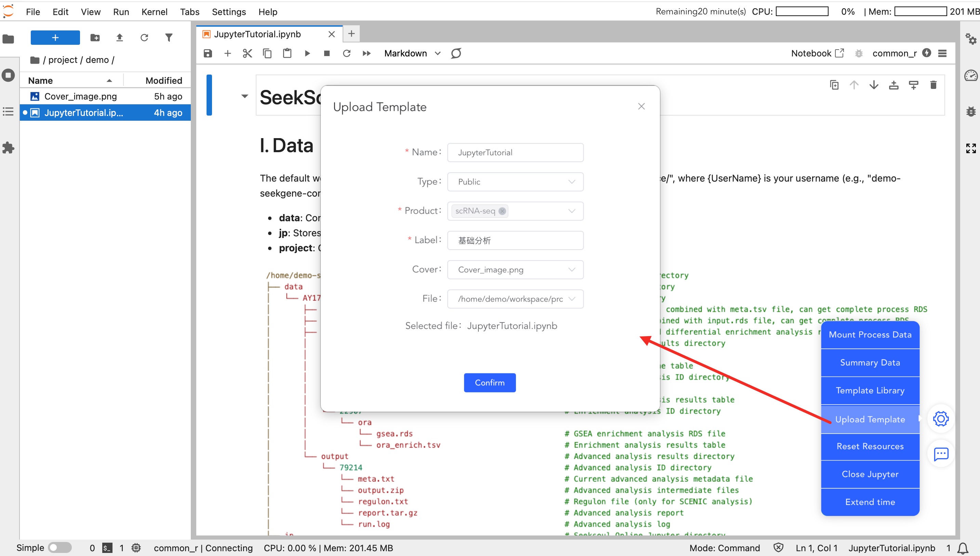Open the extension manager puzzle icon
Viewport: 980px width, 556px height.
click(x=8, y=148)
